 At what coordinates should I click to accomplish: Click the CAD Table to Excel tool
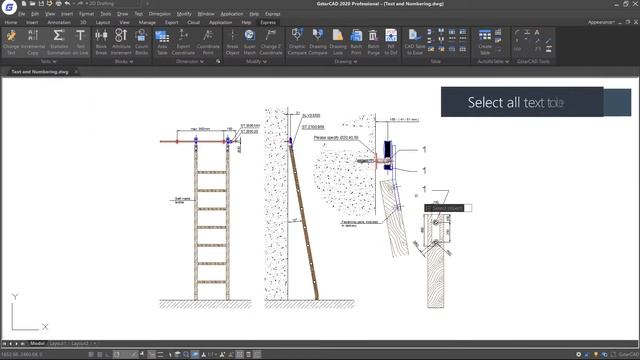(x=415, y=42)
